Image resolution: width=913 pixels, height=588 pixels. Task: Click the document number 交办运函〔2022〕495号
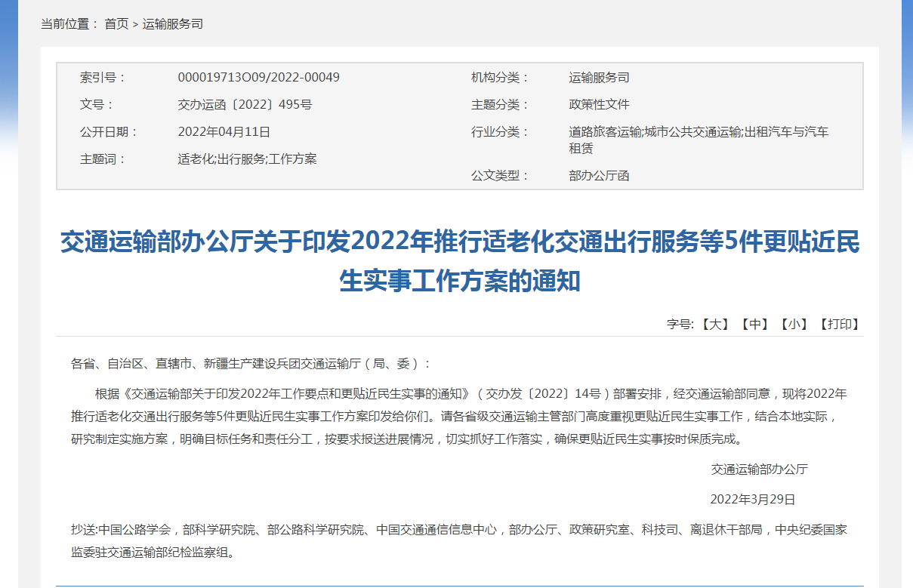pyautogui.click(x=245, y=105)
